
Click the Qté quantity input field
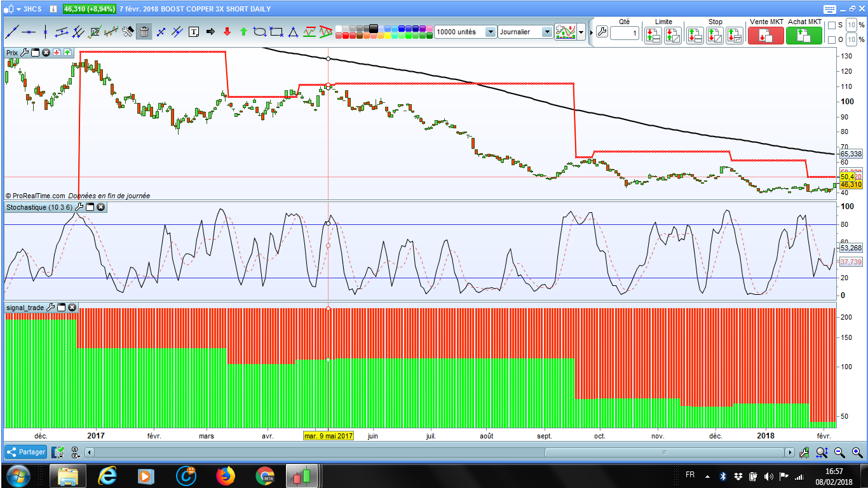[x=625, y=33]
